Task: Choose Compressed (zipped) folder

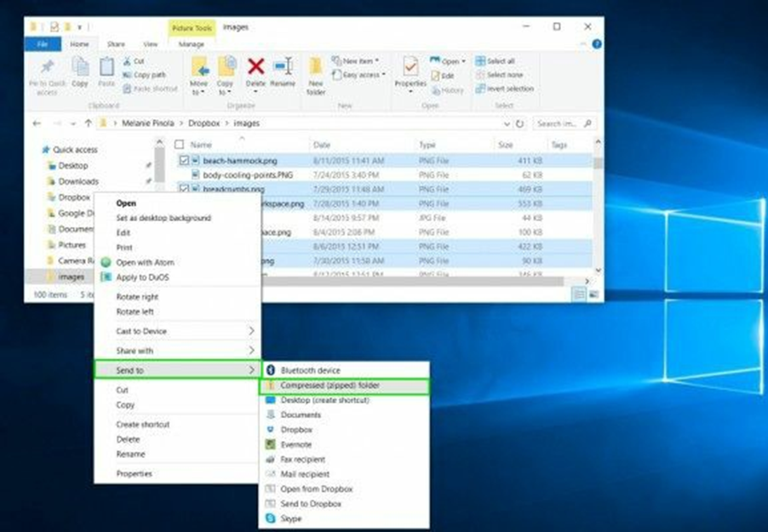Action: click(344, 386)
